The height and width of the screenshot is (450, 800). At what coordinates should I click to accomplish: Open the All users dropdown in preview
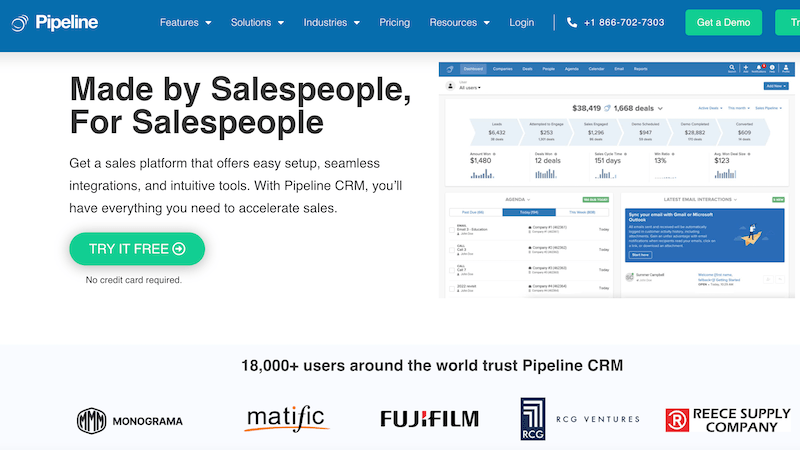(469, 88)
